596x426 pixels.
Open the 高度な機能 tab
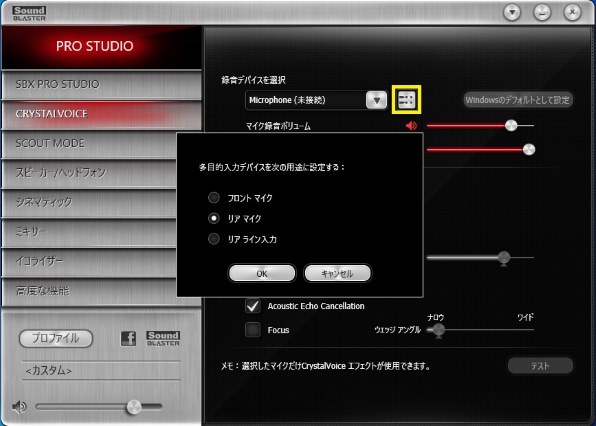coord(90,291)
